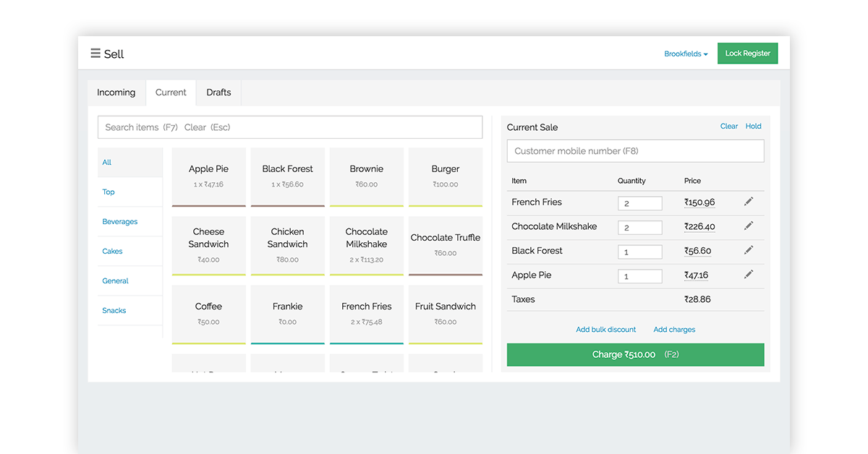Viewport: 868px width, 454px height.
Task: Click the pencil icon for Black Forest
Action: [x=749, y=250]
